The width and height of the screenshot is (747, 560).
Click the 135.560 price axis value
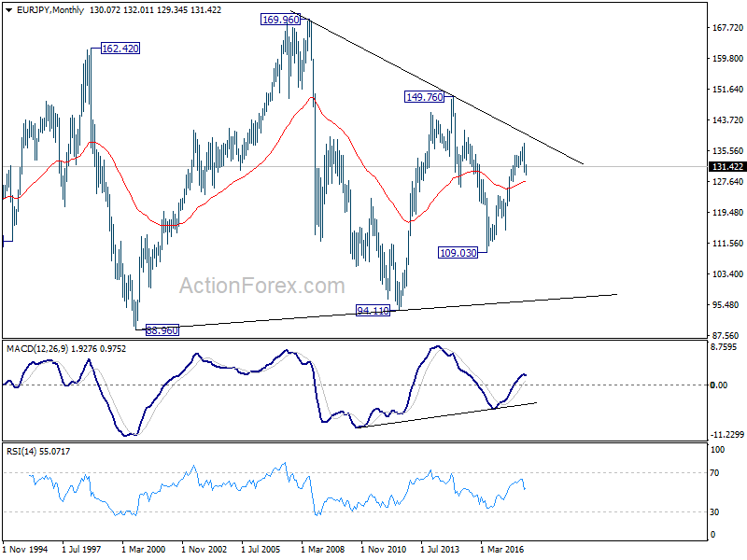click(727, 150)
